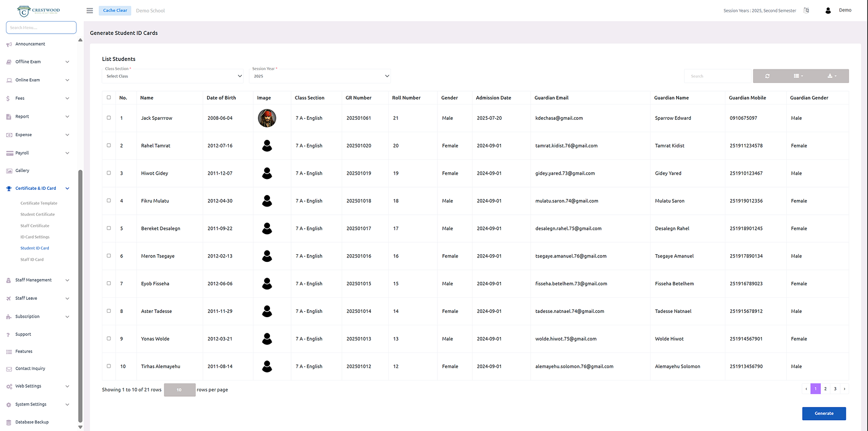This screenshot has height=431, width=868.
Task: Click the Database Backup sidebar icon
Action: coord(9,422)
